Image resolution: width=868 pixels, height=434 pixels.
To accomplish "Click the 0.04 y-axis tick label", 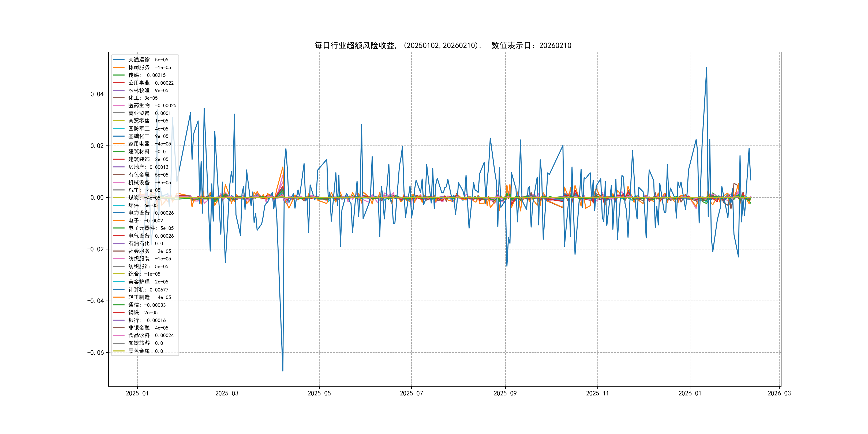I will point(97,94).
